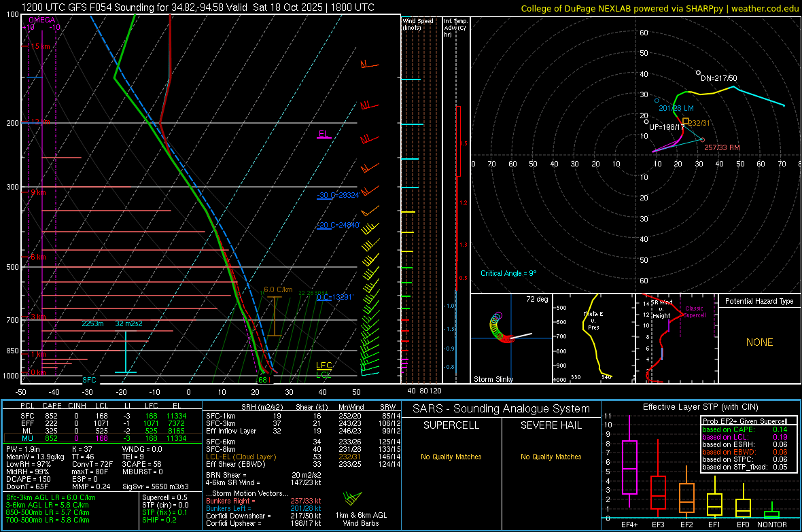Select the SFC parcel row in the CAPE table
This screenshot has width=802, height=532.
pyautogui.click(x=103, y=416)
